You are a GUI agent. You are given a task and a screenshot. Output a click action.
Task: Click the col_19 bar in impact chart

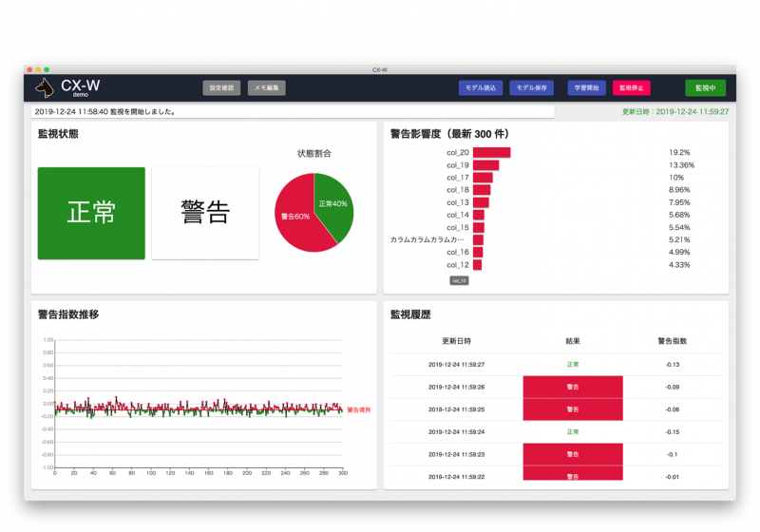click(x=485, y=165)
